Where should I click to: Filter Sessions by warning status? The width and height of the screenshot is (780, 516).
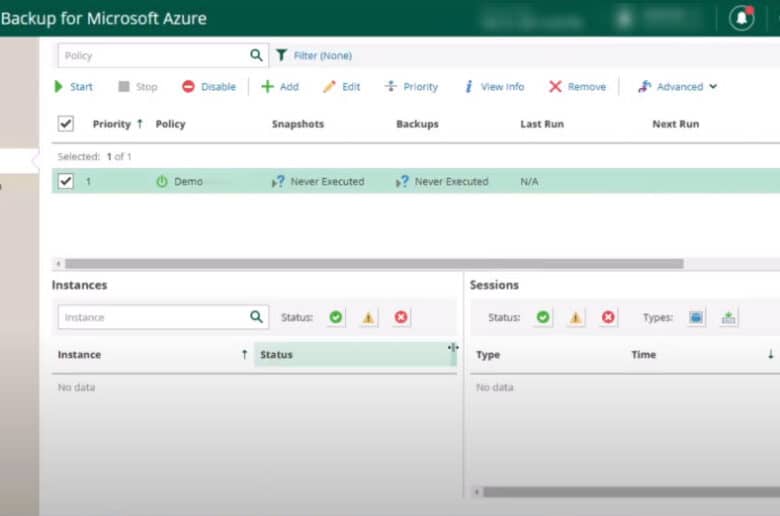point(576,317)
